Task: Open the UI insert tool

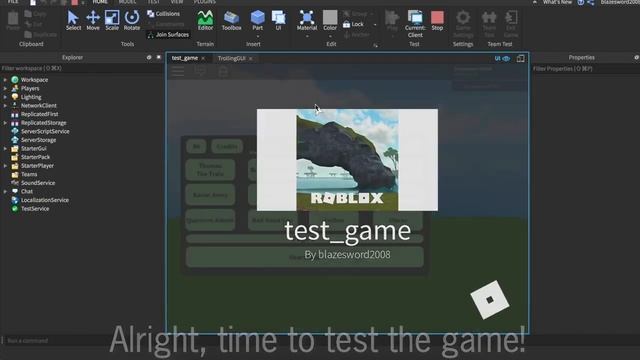Action: point(278,20)
